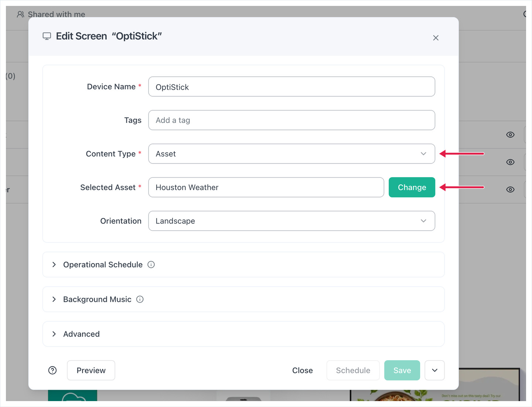Expand the Advanced section
532x407 pixels.
[x=243, y=334]
